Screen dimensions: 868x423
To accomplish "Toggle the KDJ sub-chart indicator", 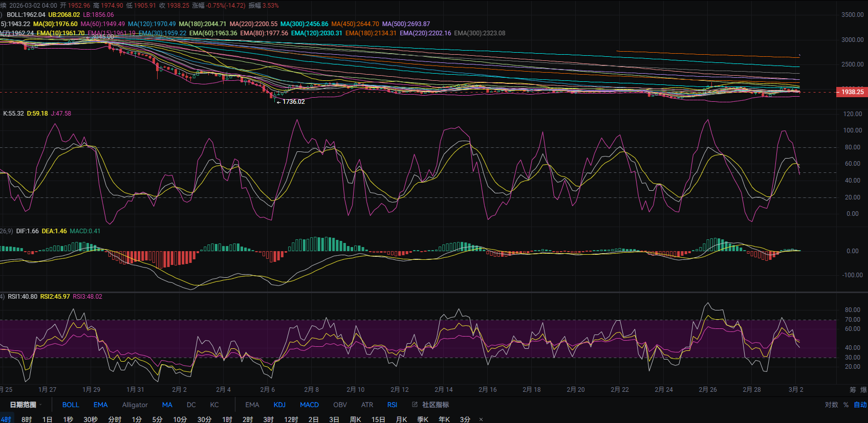I will 279,405.
